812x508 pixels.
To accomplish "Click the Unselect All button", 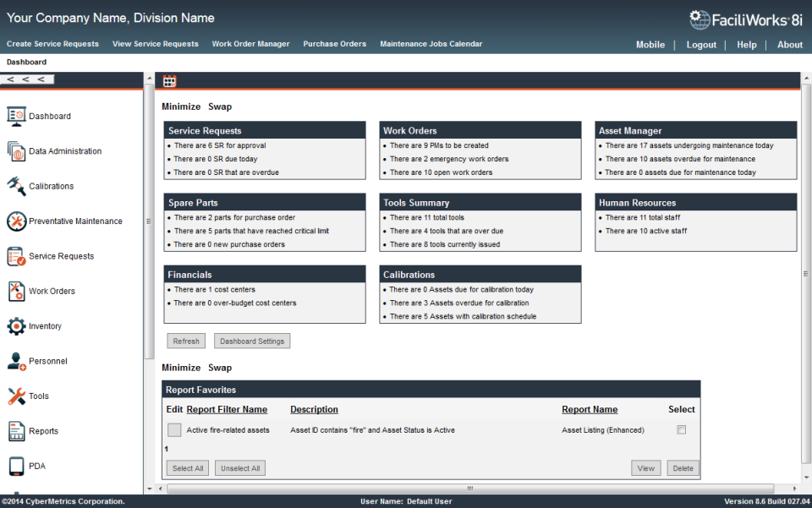I will pyautogui.click(x=240, y=468).
